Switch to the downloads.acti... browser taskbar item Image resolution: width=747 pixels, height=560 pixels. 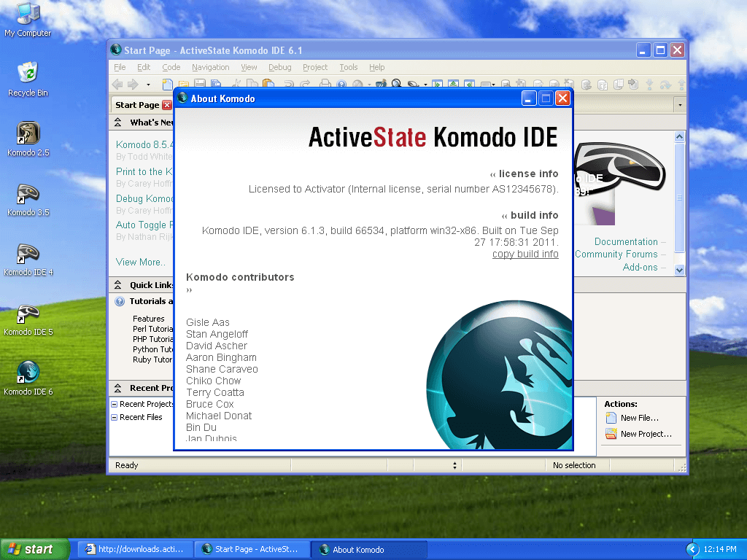click(135, 549)
